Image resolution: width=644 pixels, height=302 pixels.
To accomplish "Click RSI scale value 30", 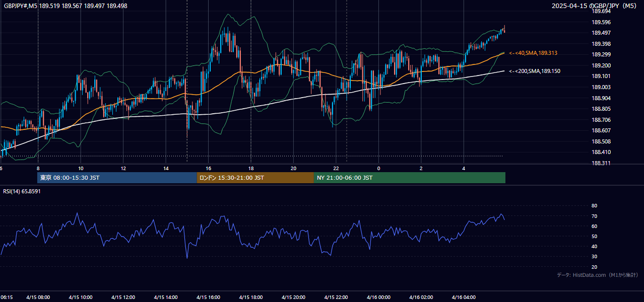I will (594, 257).
